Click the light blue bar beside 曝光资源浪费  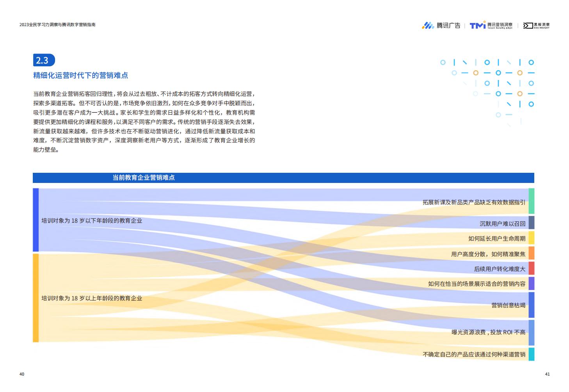pos(531,333)
